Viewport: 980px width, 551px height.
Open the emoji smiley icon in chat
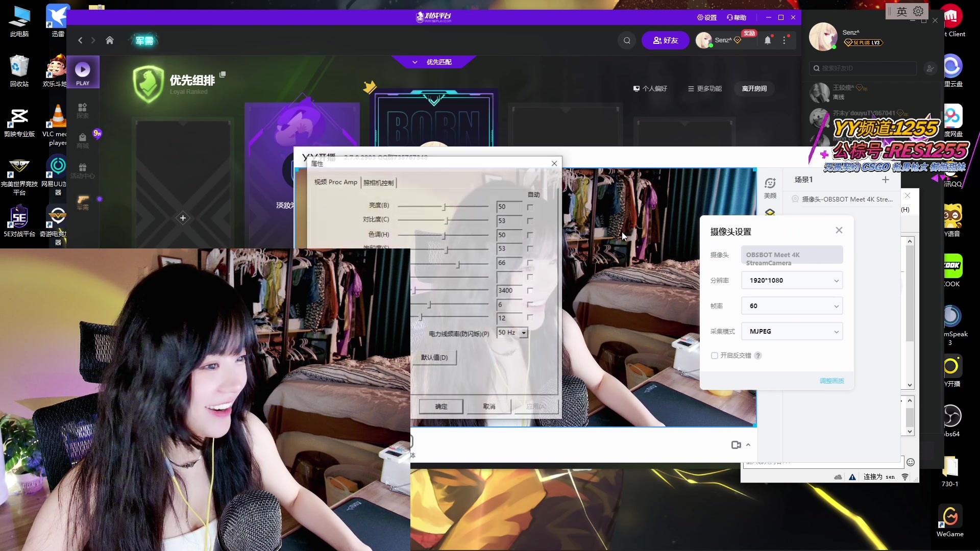911,462
